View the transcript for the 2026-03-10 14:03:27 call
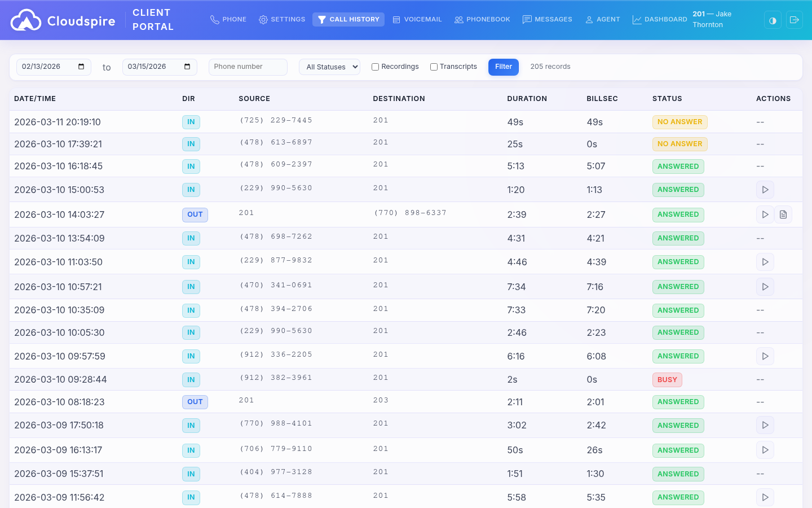812x508 pixels. 783,214
